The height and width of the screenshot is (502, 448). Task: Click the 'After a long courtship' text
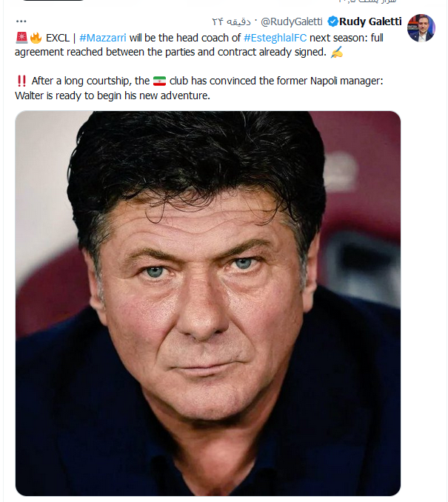[x=82, y=81]
